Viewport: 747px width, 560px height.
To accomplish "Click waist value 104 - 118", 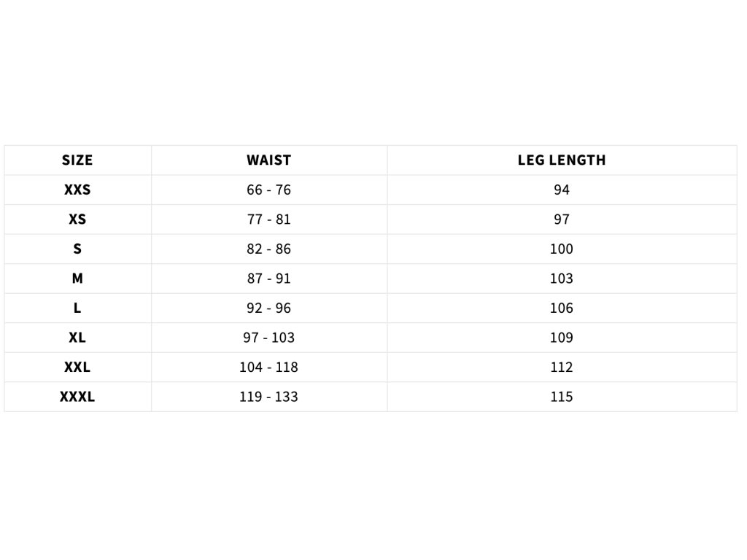I will coord(268,367).
